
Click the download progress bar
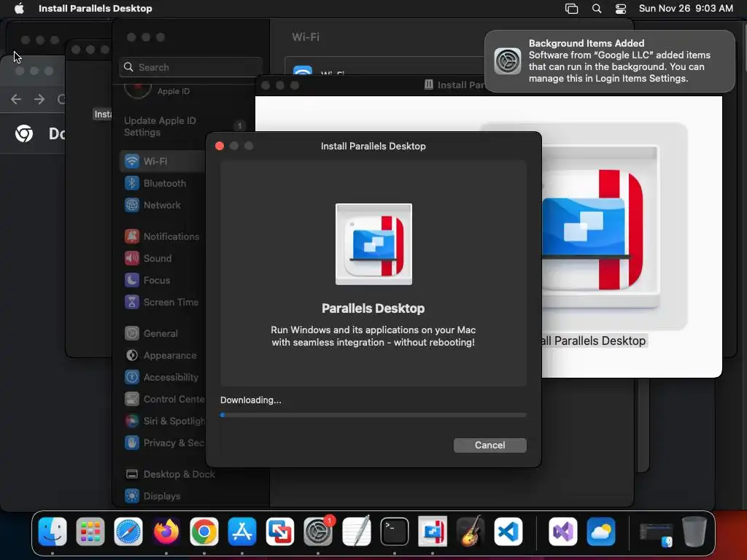pyautogui.click(x=373, y=415)
